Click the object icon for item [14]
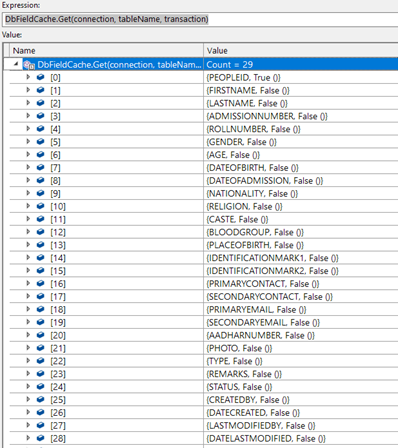 pos(40,258)
